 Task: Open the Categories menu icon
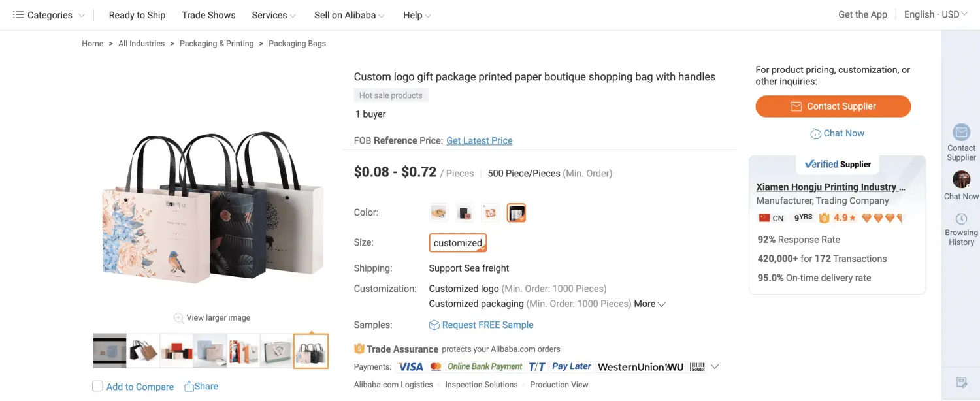18,15
